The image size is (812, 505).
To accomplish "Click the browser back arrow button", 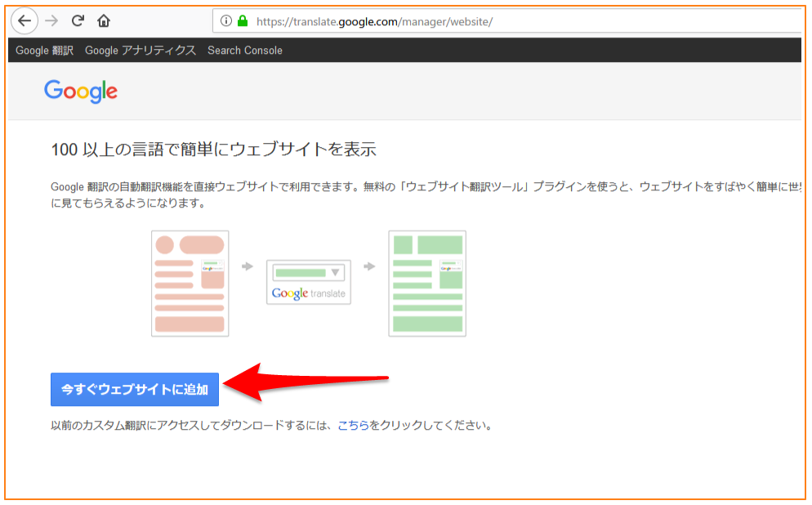I will click(25, 20).
